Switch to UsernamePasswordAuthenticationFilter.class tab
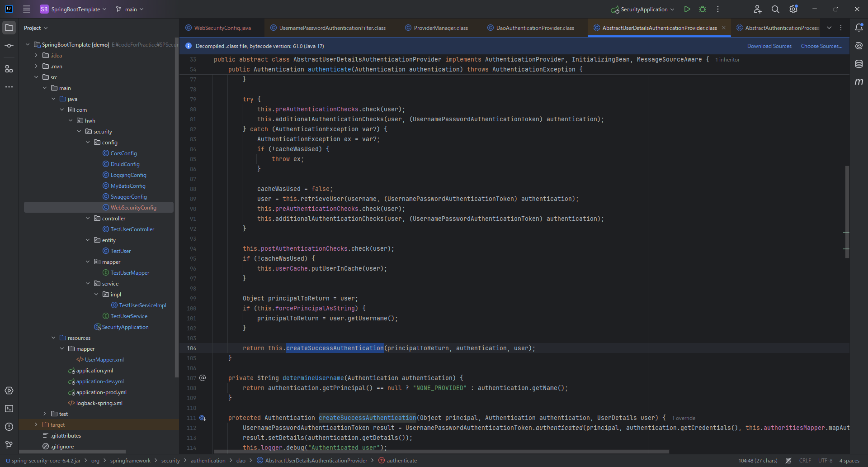This screenshot has width=868, height=467. pos(328,28)
